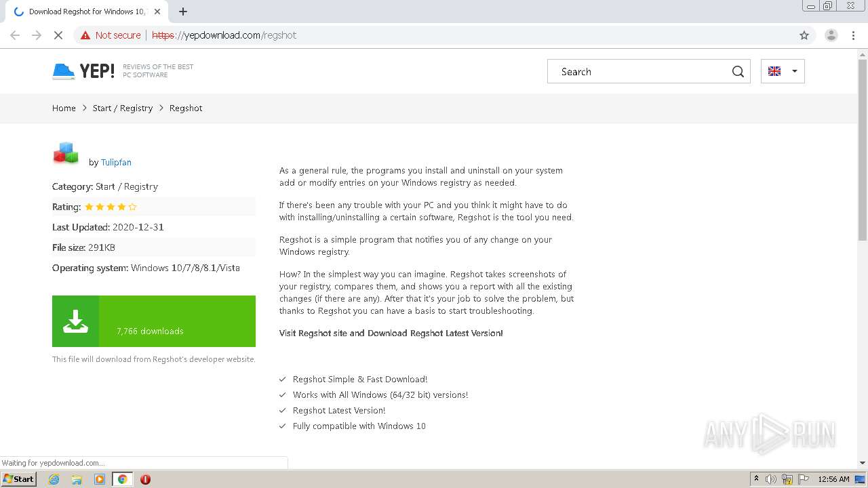Open a new tab with the plus button

pyautogui.click(x=183, y=12)
